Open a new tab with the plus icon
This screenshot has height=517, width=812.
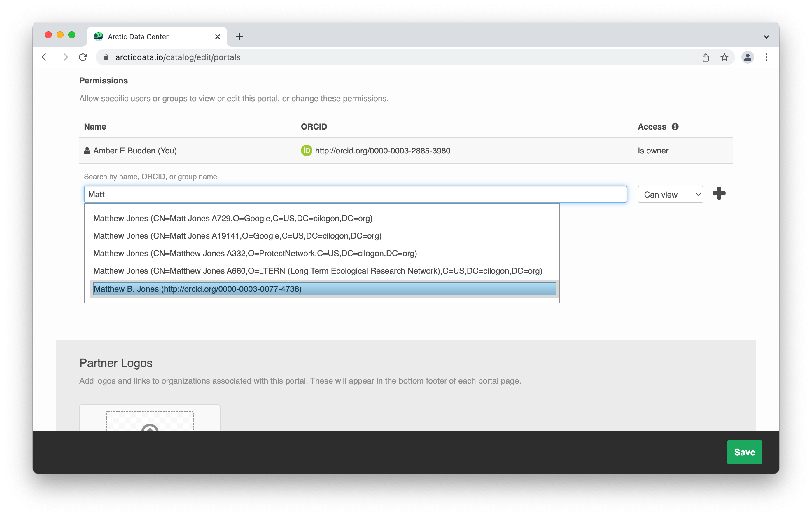(x=239, y=36)
